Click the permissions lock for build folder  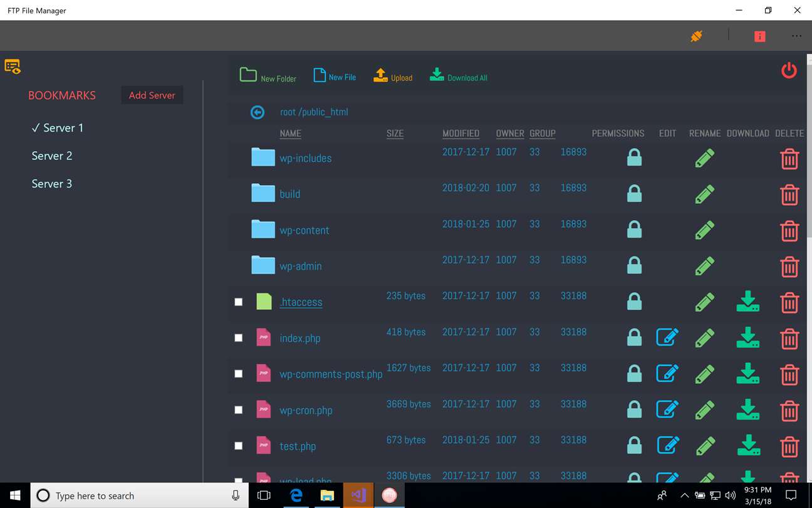pyautogui.click(x=634, y=193)
